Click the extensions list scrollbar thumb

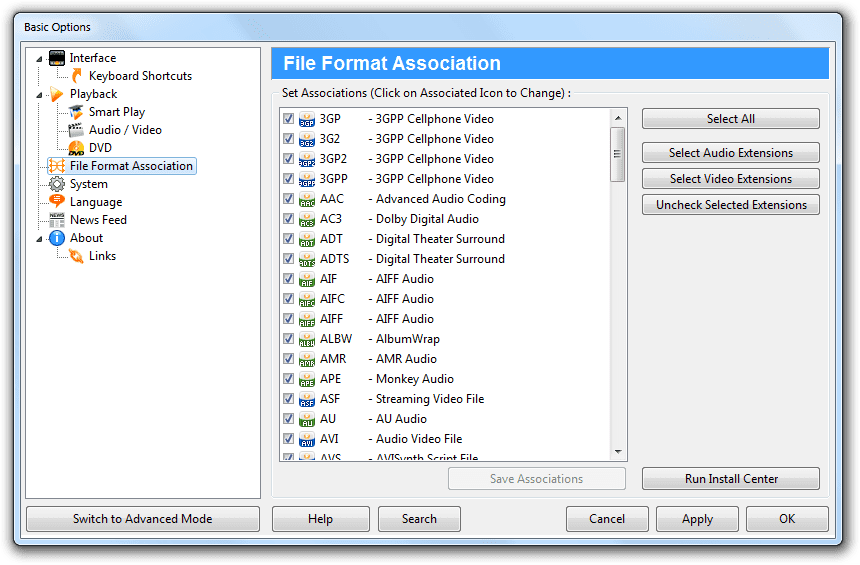(x=618, y=154)
